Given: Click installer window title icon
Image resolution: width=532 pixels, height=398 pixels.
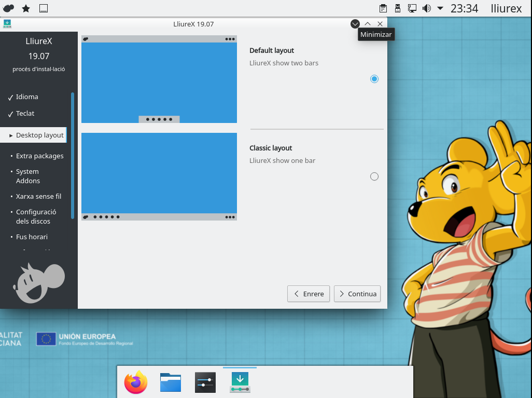Looking at the screenshot, I should 7,24.
